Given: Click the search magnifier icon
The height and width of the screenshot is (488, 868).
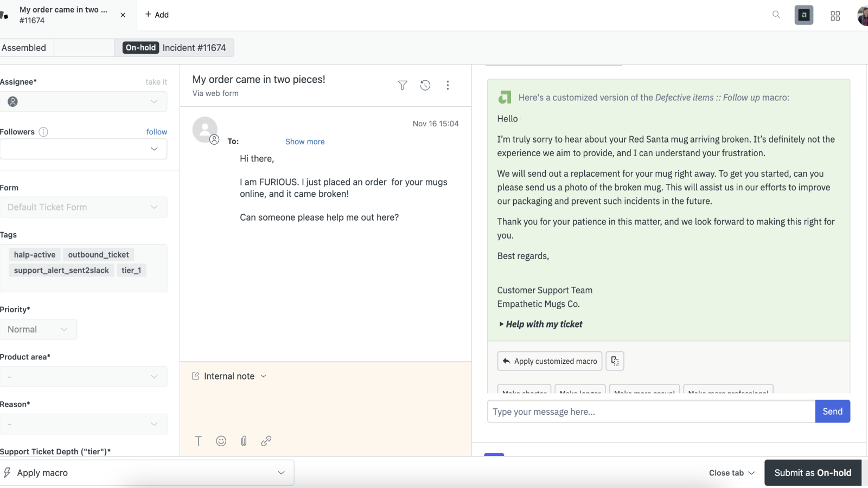Looking at the screenshot, I should [x=776, y=15].
